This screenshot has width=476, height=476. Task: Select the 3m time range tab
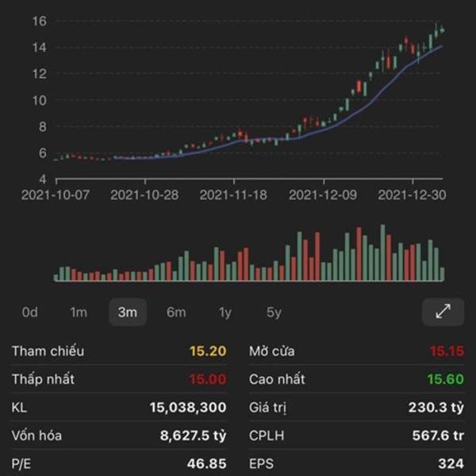tap(128, 312)
